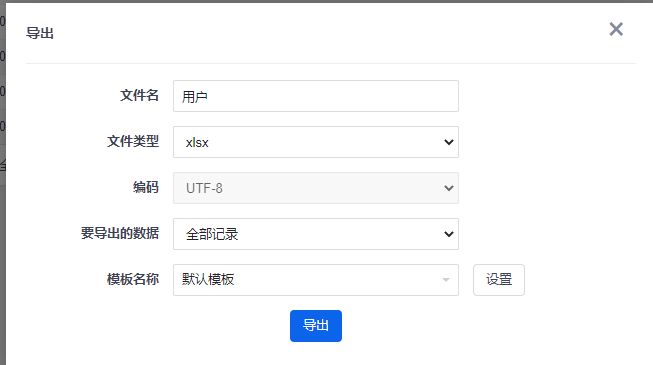Close the 导出 dialog with the X icon
The height and width of the screenshot is (365, 653).
tap(616, 29)
